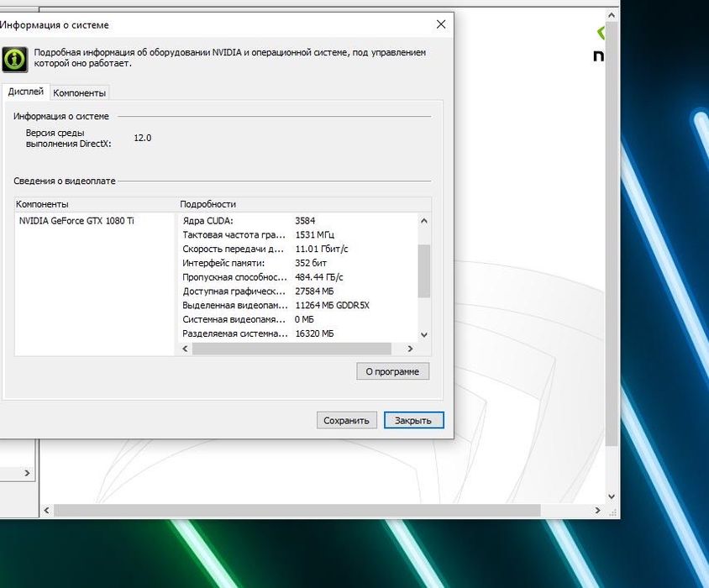Click the green info icon in dialog header
The image size is (709, 588).
(x=15, y=60)
